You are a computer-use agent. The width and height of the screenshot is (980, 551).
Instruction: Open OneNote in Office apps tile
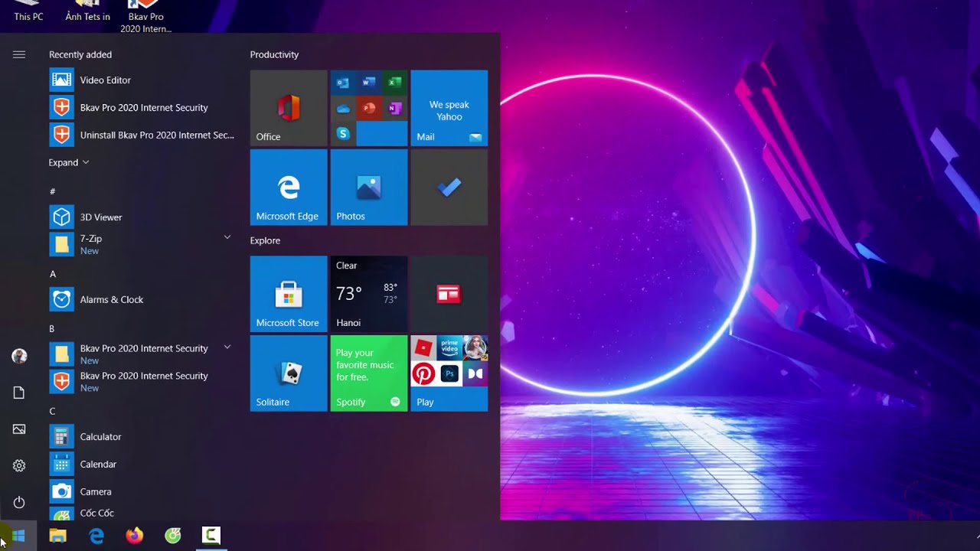pyautogui.click(x=394, y=108)
